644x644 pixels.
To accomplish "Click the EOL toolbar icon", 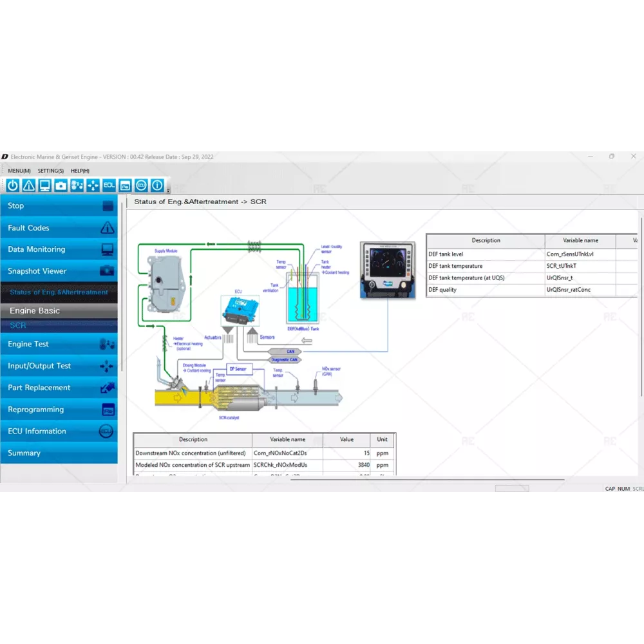I will click(109, 185).
